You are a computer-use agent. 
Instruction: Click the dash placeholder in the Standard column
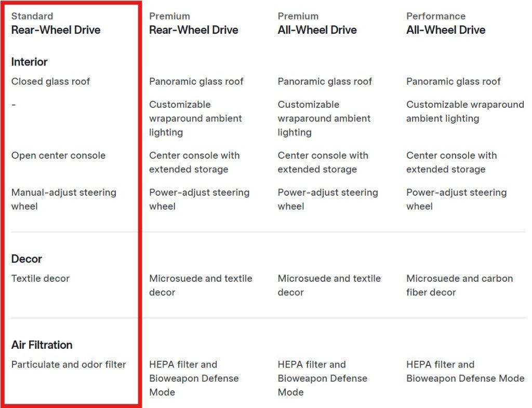(14, 104)
